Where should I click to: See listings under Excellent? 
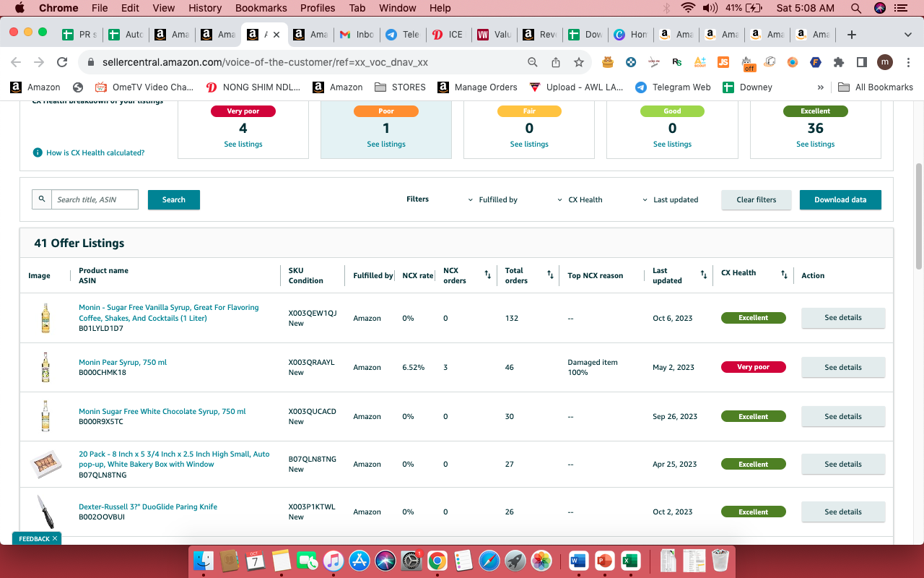click(816, 144)
